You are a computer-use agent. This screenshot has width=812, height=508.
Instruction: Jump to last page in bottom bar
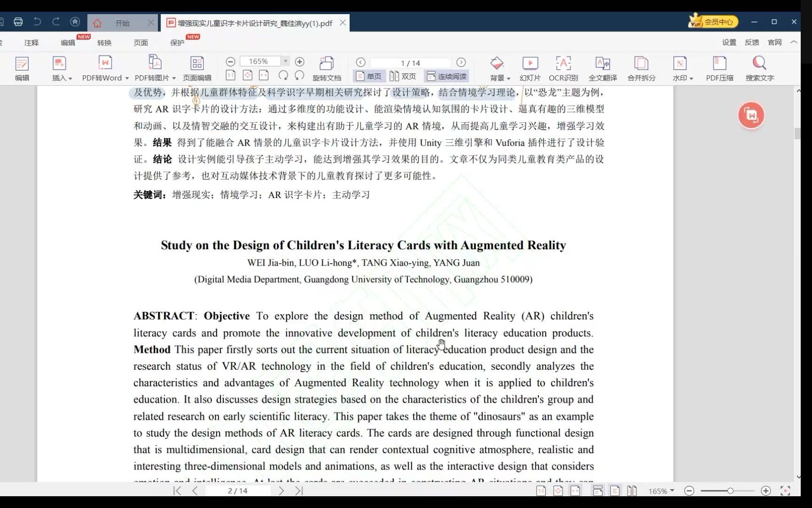(x=299, y=491)
